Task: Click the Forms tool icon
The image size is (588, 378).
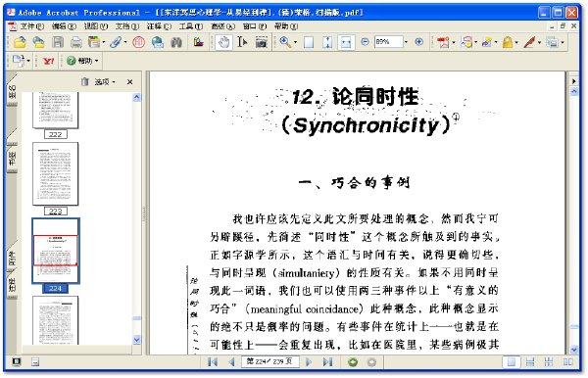Action: pyautogui.click(x=552, y=42)
